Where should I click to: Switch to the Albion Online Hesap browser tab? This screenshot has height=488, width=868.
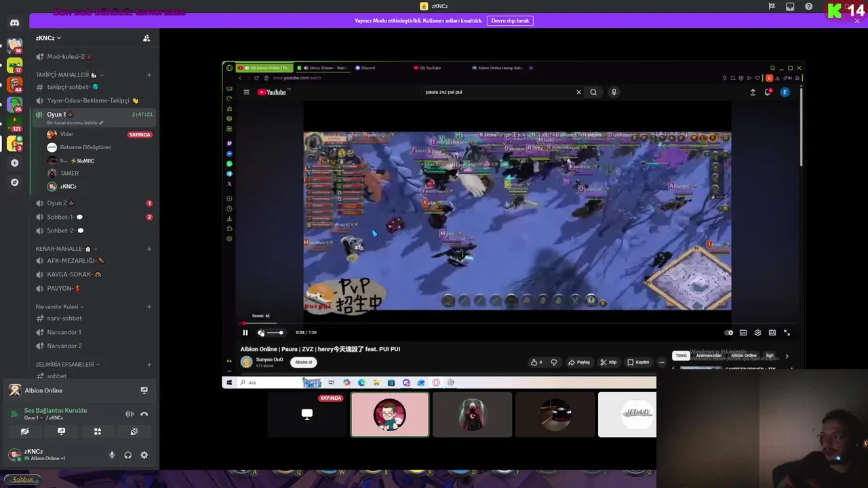point(498,68)
